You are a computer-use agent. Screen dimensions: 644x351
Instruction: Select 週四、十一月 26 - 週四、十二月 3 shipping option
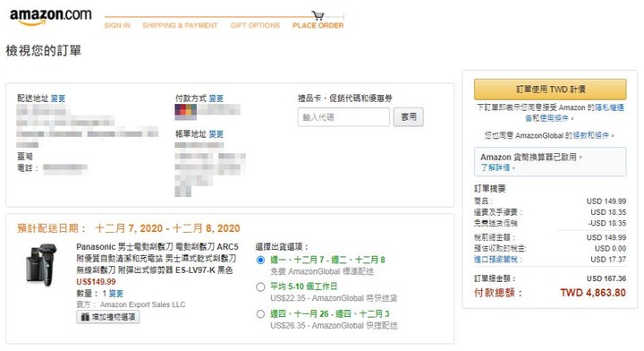(260, 314)
